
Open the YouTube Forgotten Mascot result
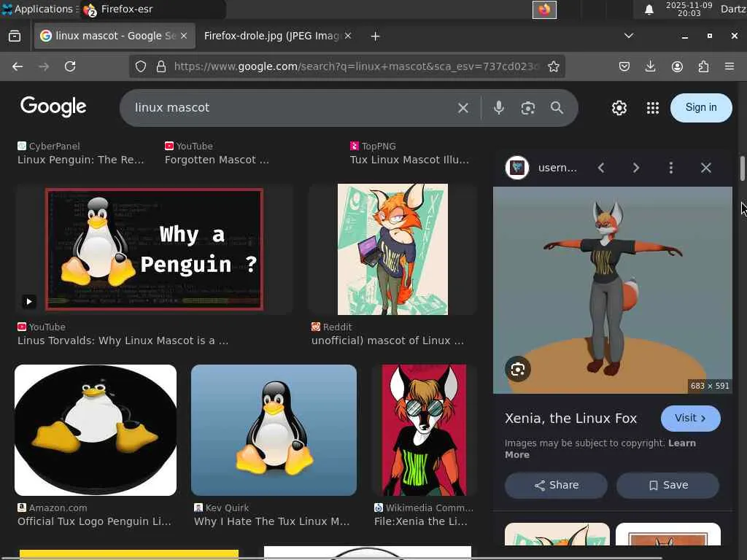pyautogui.click(x=217, y=160)
